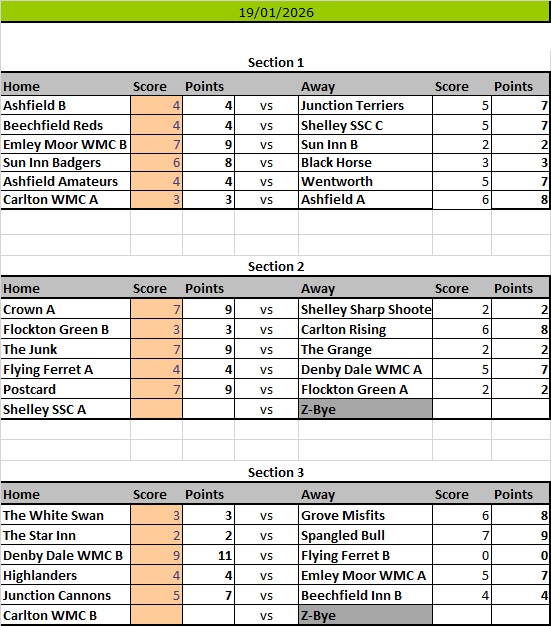Click Grove Misfits points cell
The height and width of the screenshot is (626, 551).
[521, 515]
